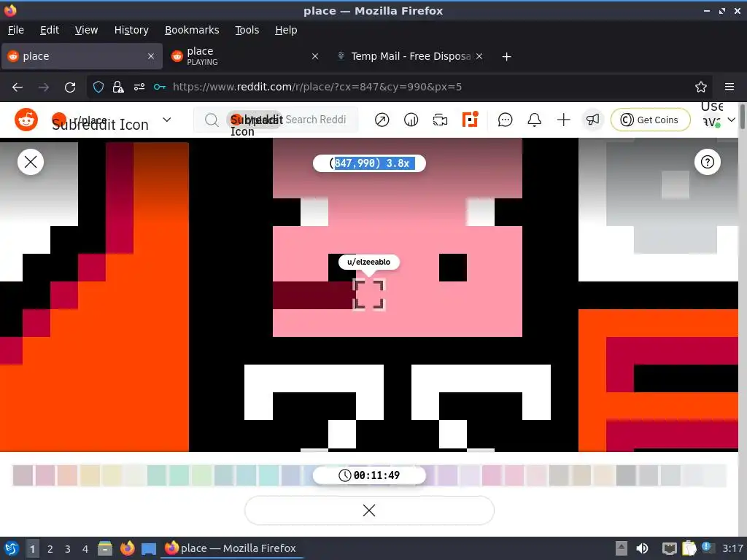The height and width of the screenshot is (560, 747).
Task: Open the File menu
Action: pos(16,30)
